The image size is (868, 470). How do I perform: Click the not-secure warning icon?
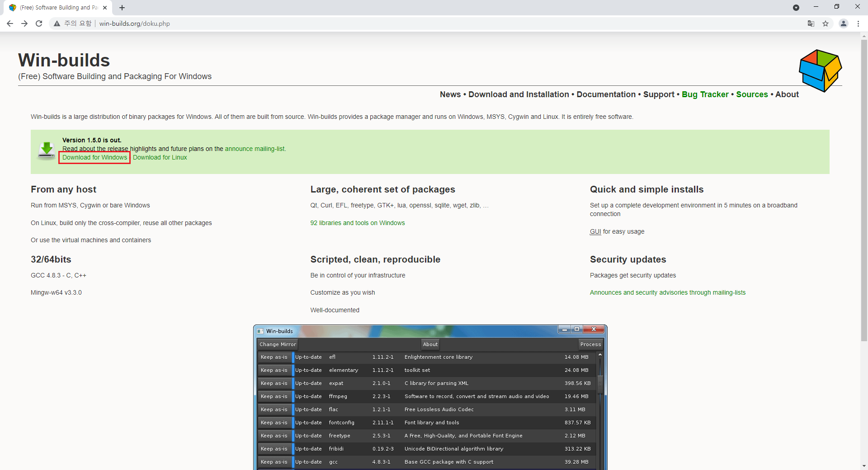pyautogui.click(x=57, y=23)
